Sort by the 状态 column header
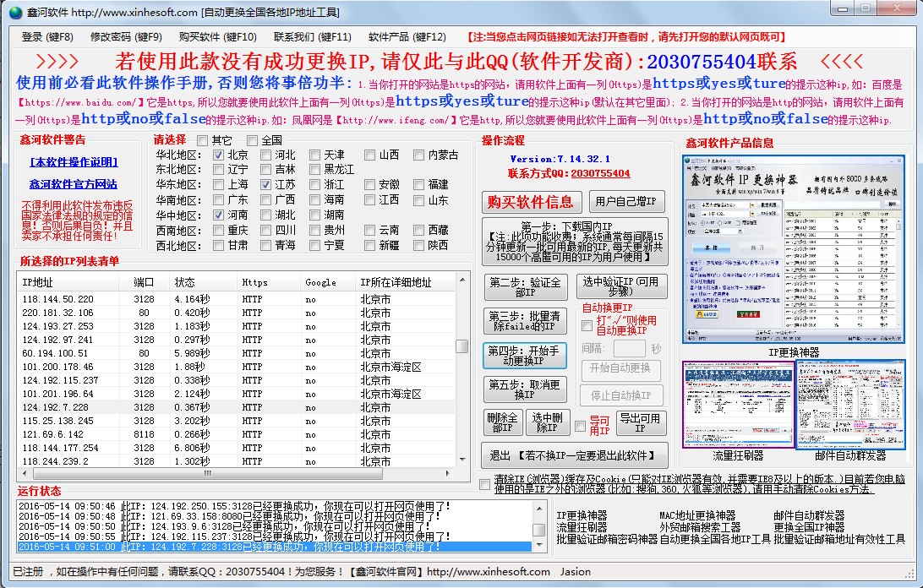Image resolution: width=923 pixels, height=588 pixels. pyautogui.click(x=204, y=282)
